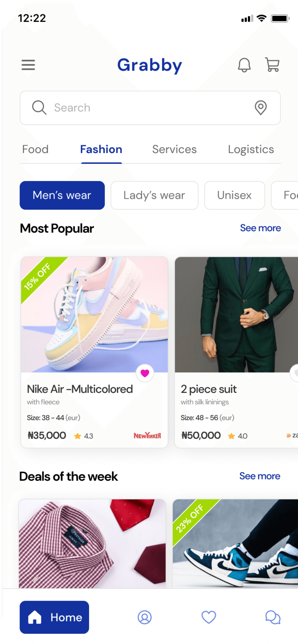Tap the Home button
The width and height of the screenshot is (298, 644).
coord(54,617)
